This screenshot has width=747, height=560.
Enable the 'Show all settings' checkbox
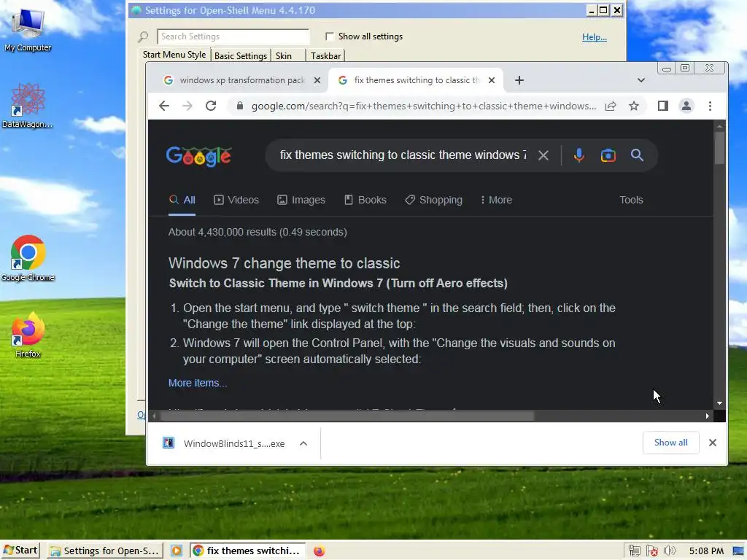[x=329, y=36]
